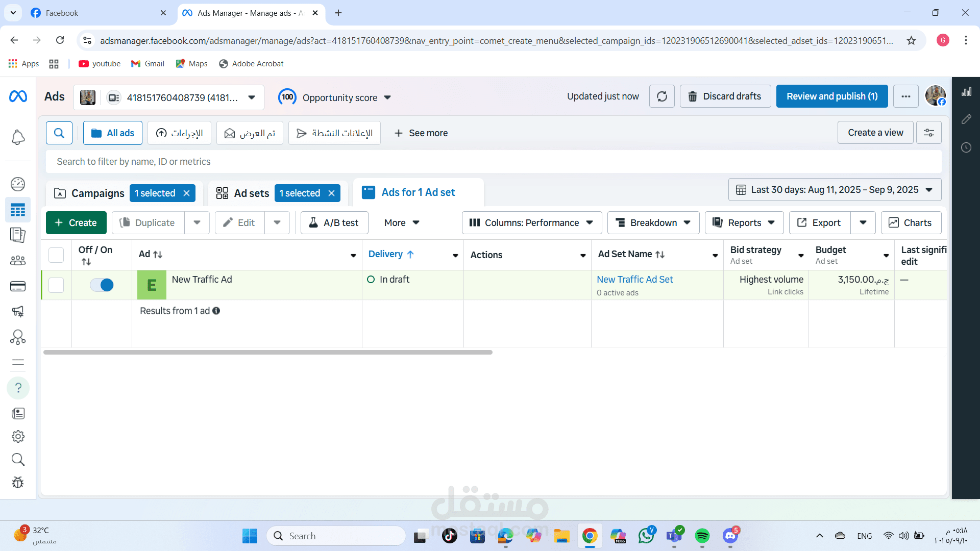Click the audiences people icon in sidebar
This screenshot has width=980, height=551.
pyautogui.click(x=18, y=261)
